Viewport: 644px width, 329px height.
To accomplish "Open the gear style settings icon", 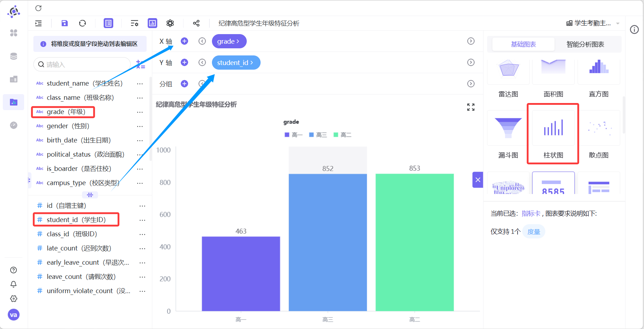I will 170,23.
